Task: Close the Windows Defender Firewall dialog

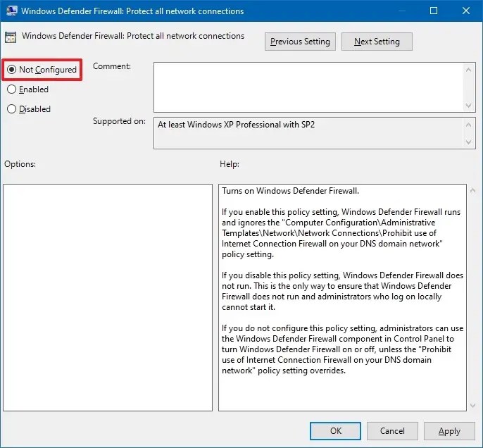Action: pyautogui.click(x=466, y=11)
